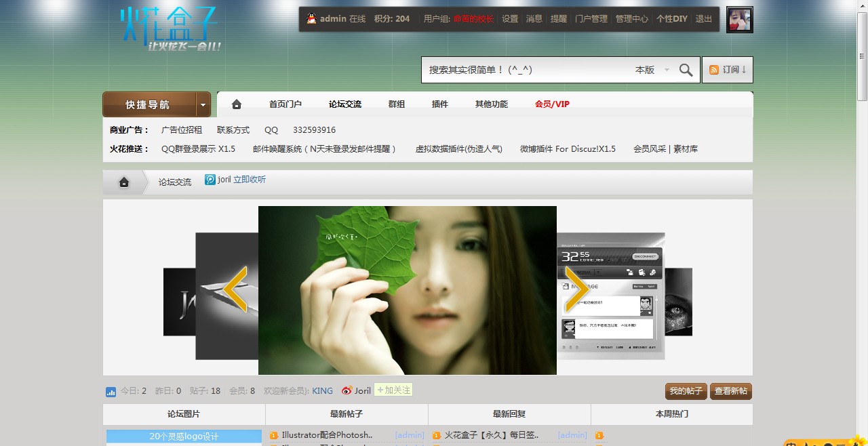The image size is (868, 446).
Task: Open the 邮件唤醒系统 plugin link
Action: (x=325, y=149)
